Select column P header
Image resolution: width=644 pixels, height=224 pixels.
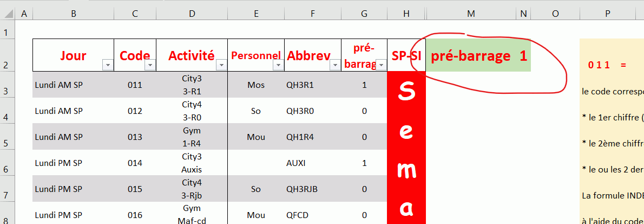[608, 14]
